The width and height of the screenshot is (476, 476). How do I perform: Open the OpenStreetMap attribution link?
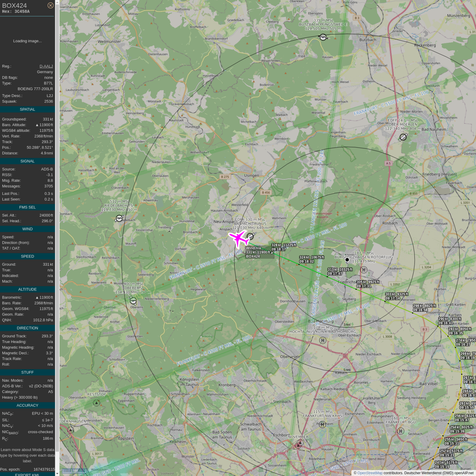point(370,473)
